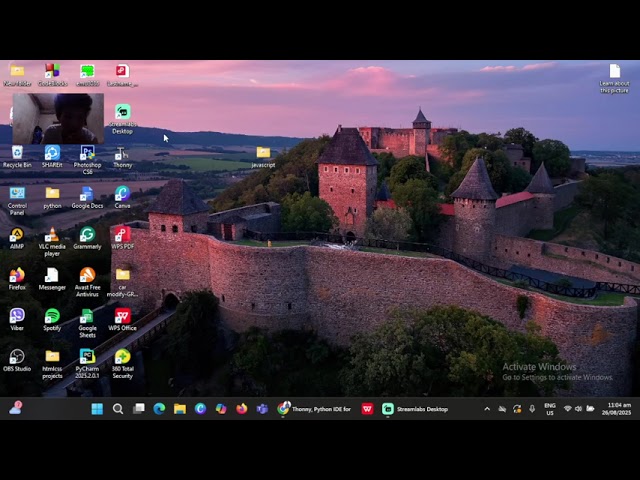Image resolution: width=640 pixels, height=480 pixels.
Task: Select the Lastname_ presentation file icon
Action: coord(122,75)
